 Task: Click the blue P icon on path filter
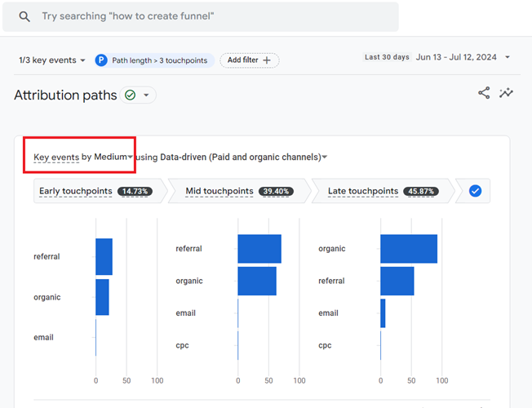click(101, 60)
